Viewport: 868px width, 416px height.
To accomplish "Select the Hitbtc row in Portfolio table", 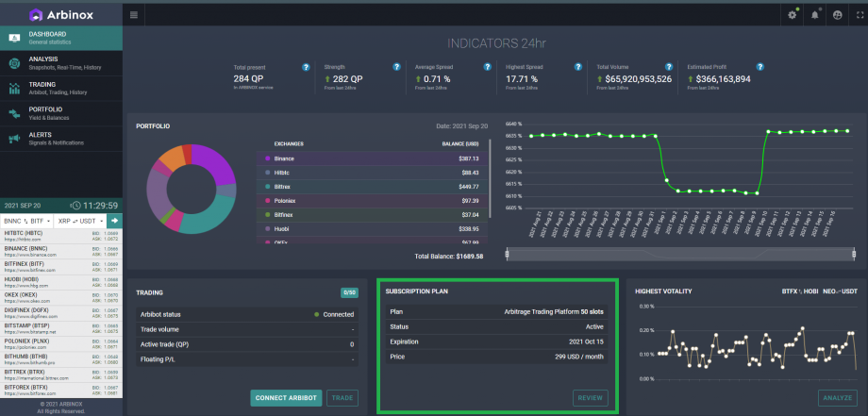I will (x=372, y=173).
